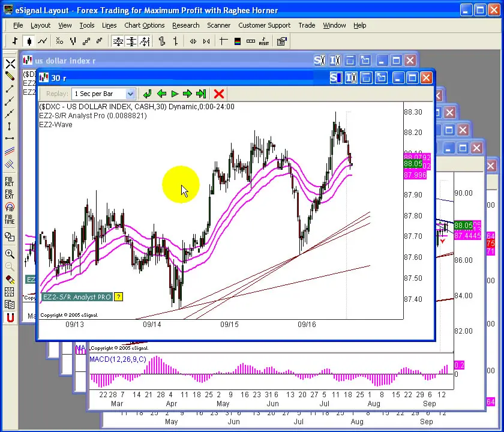The image size is (504, 432).
Task: Select the vertical line tool
Action: [10, 126]
